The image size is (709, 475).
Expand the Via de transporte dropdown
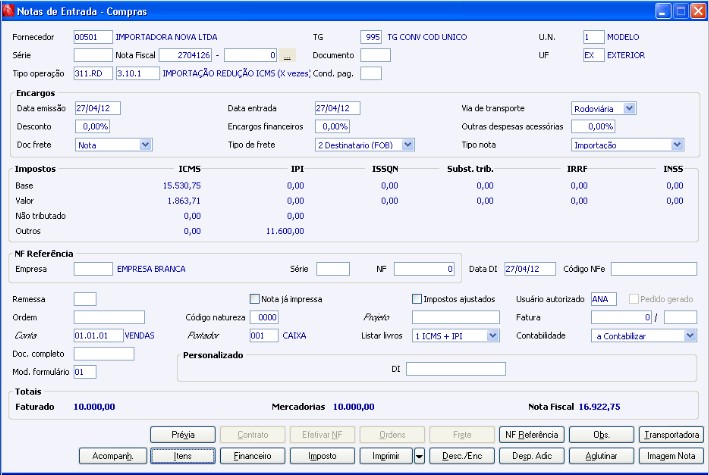628,108
